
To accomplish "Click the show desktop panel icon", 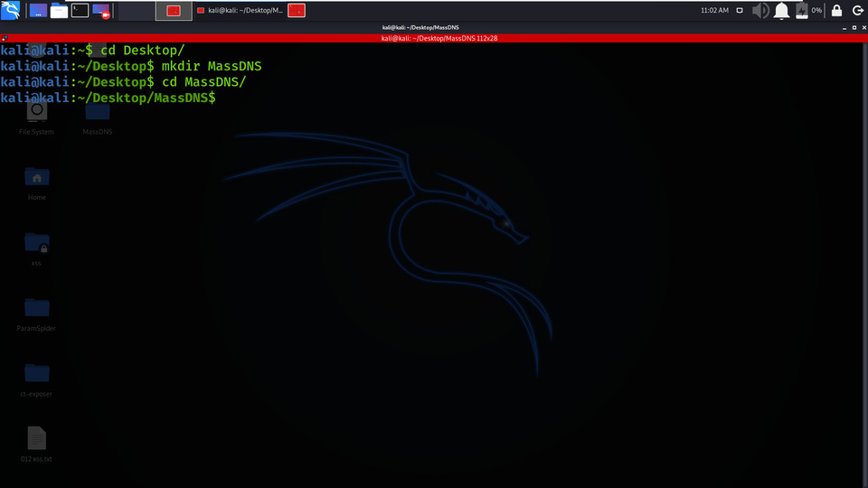I will coord(38,10).
